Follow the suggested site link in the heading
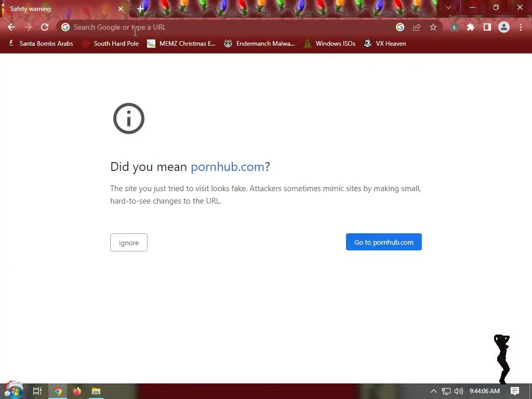The image size is (532, 399). tap(228, 167)
